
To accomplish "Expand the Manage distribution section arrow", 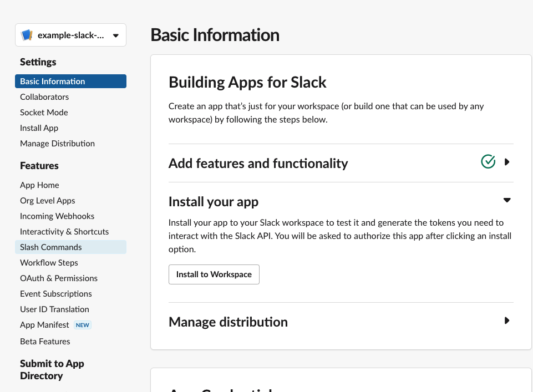I will 507,320.
